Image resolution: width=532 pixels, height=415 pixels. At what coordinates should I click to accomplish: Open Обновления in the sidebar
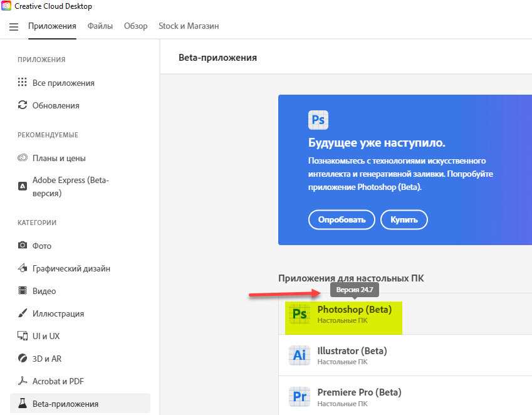coord(56,105)
